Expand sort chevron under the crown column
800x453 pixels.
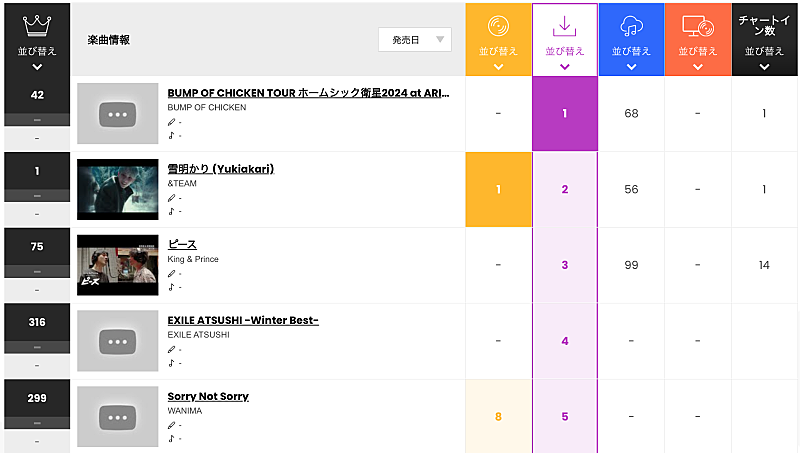[x=37, y=67]
